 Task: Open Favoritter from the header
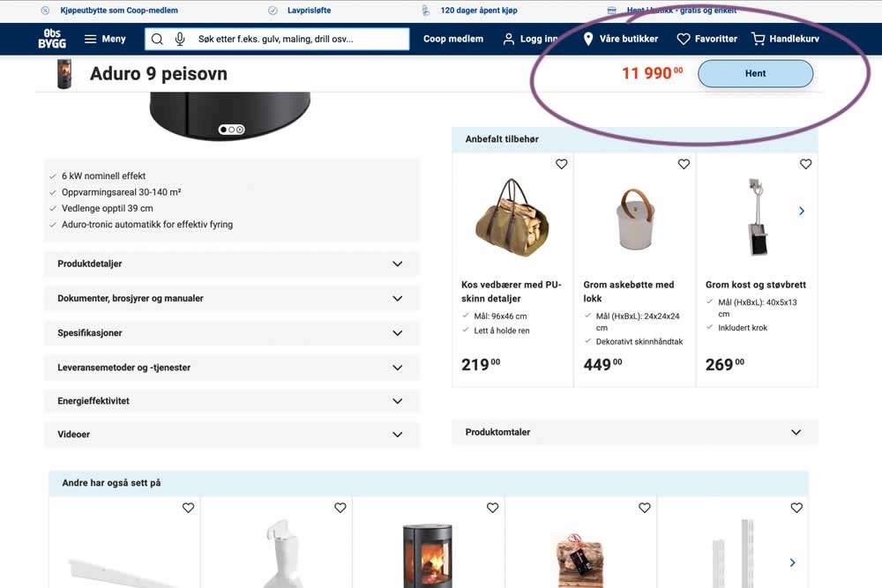(706, 39)
